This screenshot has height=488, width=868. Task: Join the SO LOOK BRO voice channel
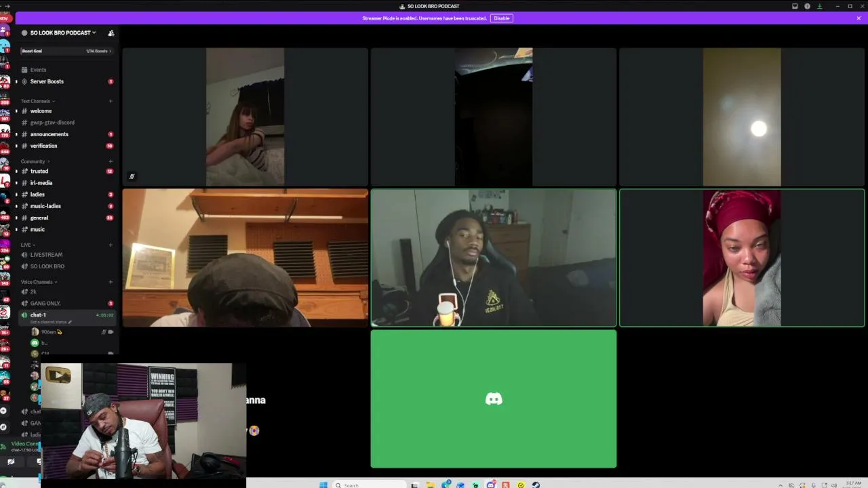(66, 266)
